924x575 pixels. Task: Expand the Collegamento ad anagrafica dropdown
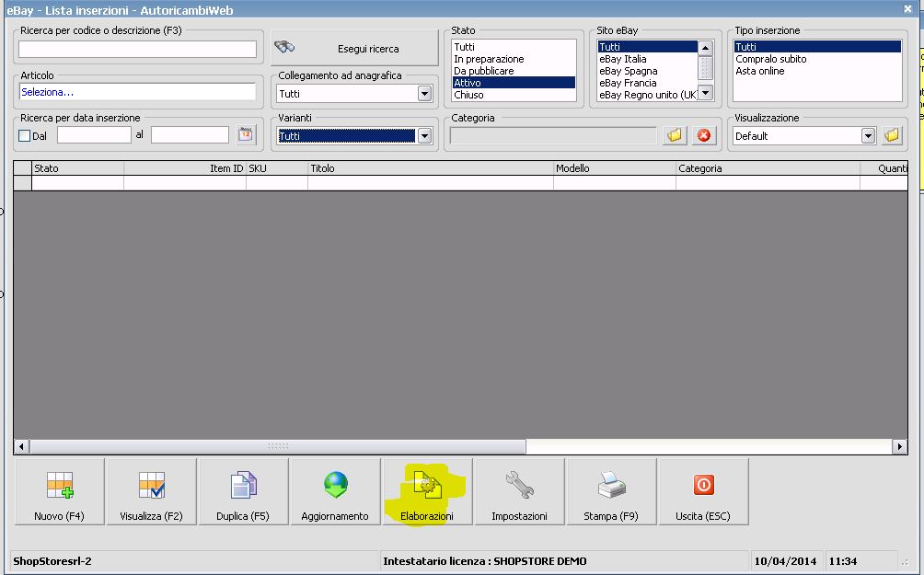click(424, 93)
